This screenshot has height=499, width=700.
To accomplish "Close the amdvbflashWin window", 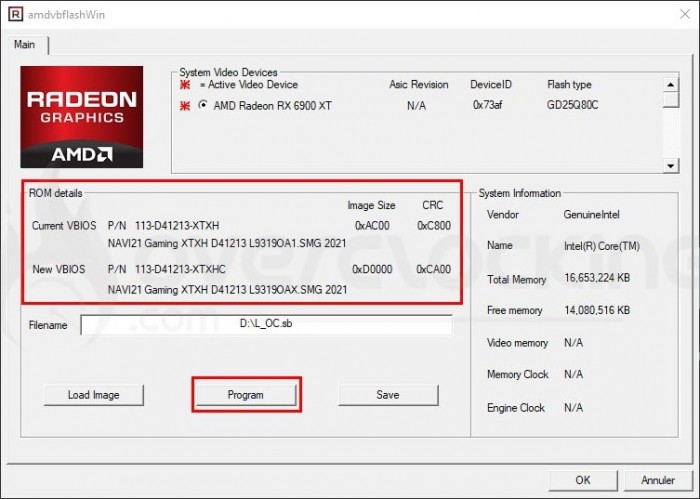I will tap(685, 14).
